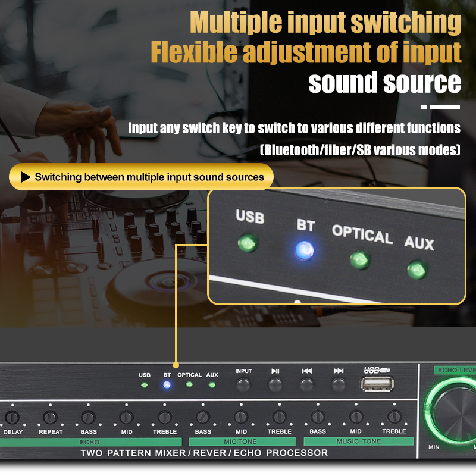Click the MIN label below the large knob

[x=434, y=447]
